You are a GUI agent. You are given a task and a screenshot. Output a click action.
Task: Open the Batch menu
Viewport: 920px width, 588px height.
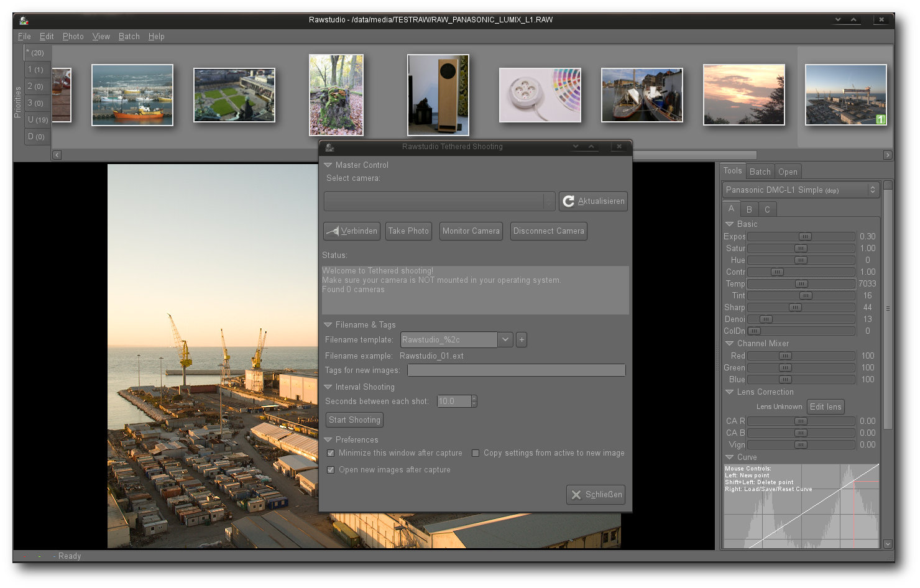pos(129,37)
